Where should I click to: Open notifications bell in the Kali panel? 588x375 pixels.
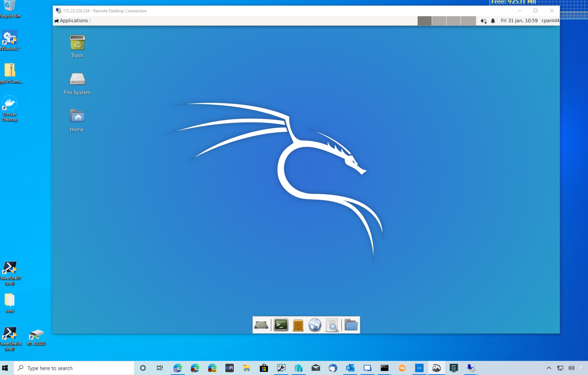coord(493,21)
